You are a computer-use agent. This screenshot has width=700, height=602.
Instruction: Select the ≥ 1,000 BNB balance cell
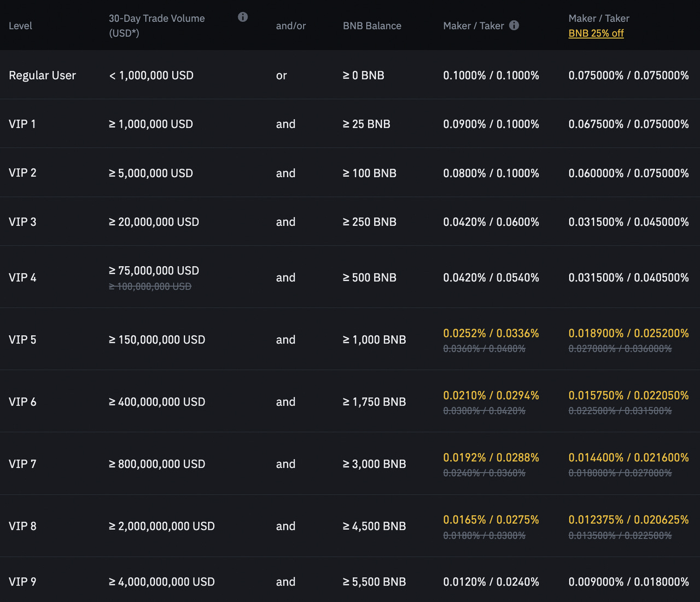375,340
